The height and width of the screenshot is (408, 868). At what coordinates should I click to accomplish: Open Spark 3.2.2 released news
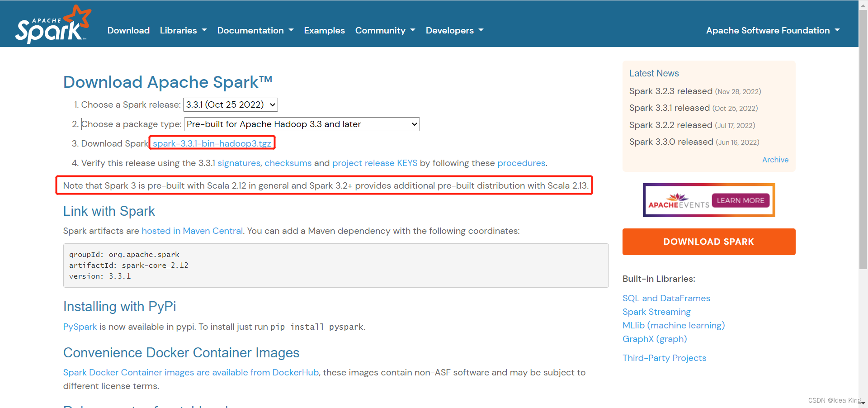(x=671, y=125)
